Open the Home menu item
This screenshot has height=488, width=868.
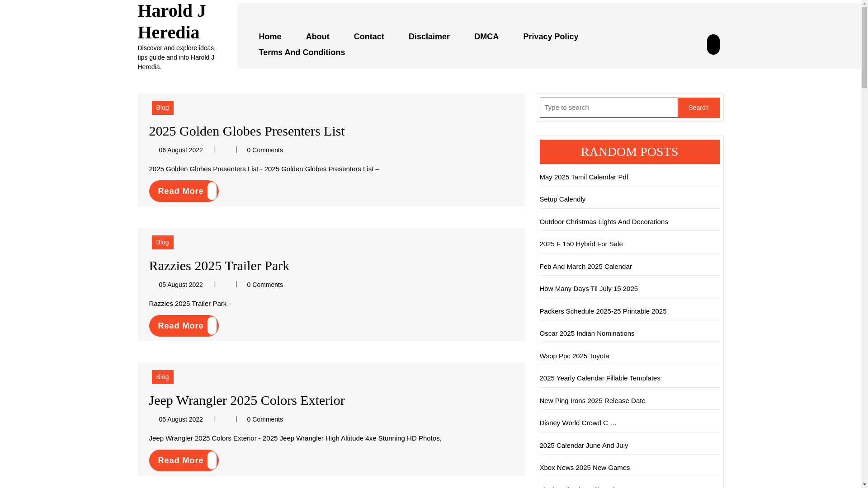(270, 37)
